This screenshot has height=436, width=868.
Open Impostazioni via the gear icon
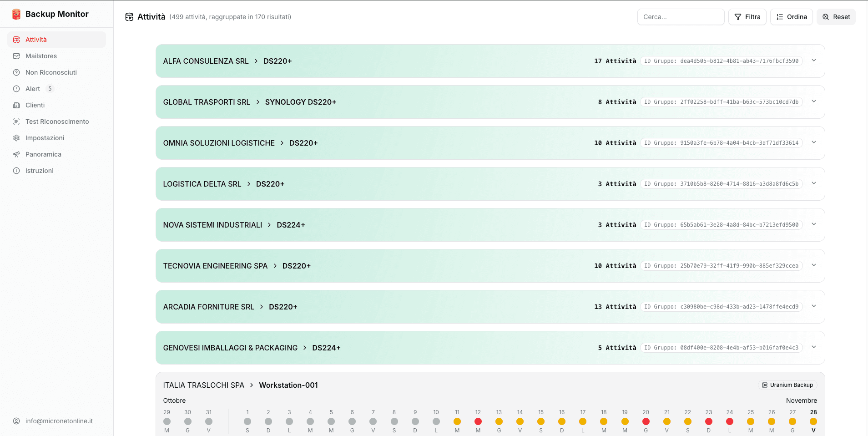pyautogui.click(x=45, y=137)
